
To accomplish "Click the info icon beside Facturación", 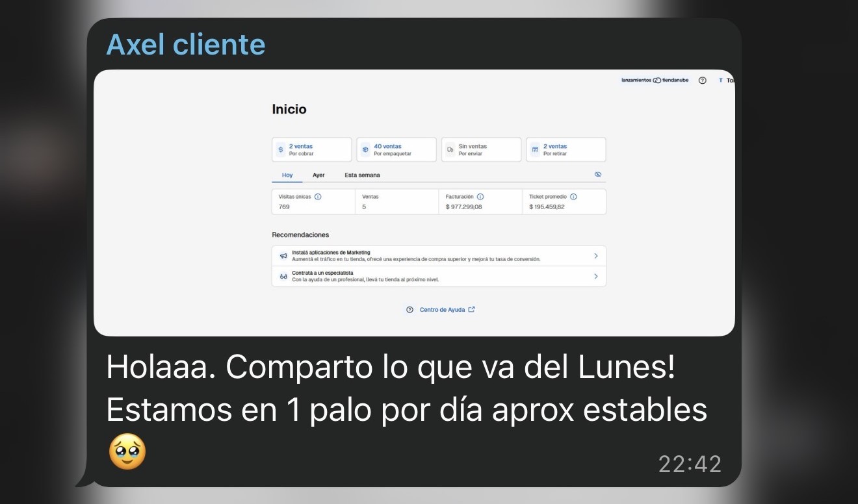I will coord(480,196).
